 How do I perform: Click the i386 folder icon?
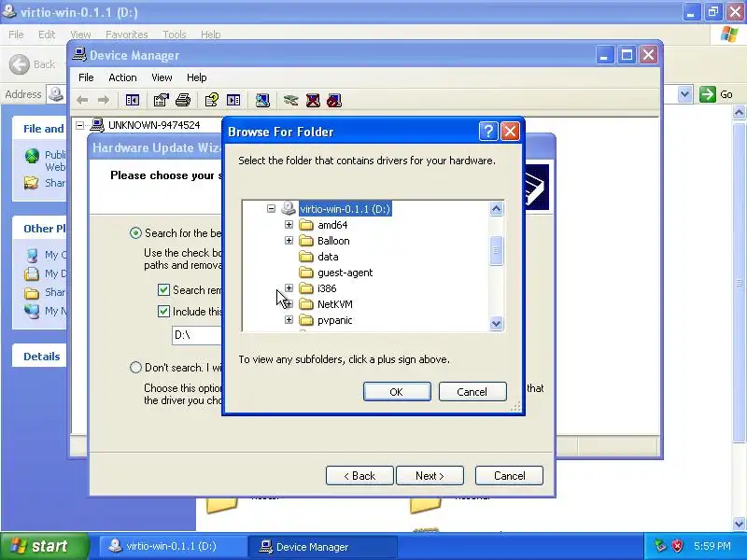click(x=306, y=288)
